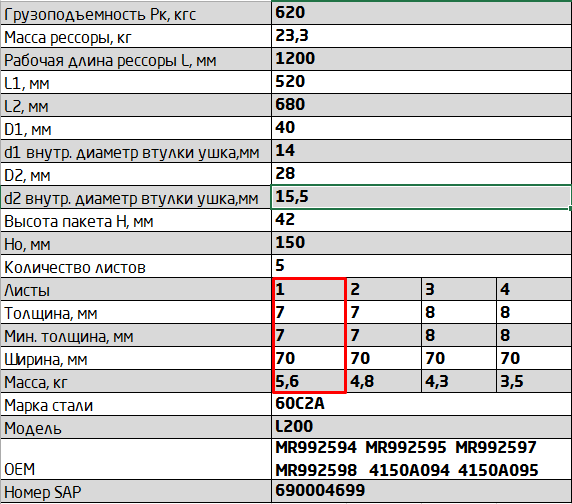The width and height of the screenshot is (572, 504).
Task: Select sheet number 2 header cell
Action: [384, 289]
